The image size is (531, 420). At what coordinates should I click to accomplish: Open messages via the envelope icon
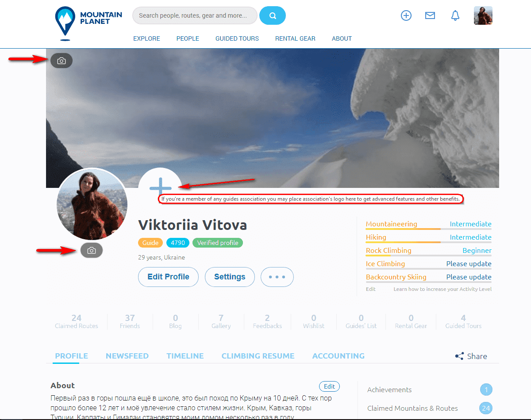click(430, 15)
